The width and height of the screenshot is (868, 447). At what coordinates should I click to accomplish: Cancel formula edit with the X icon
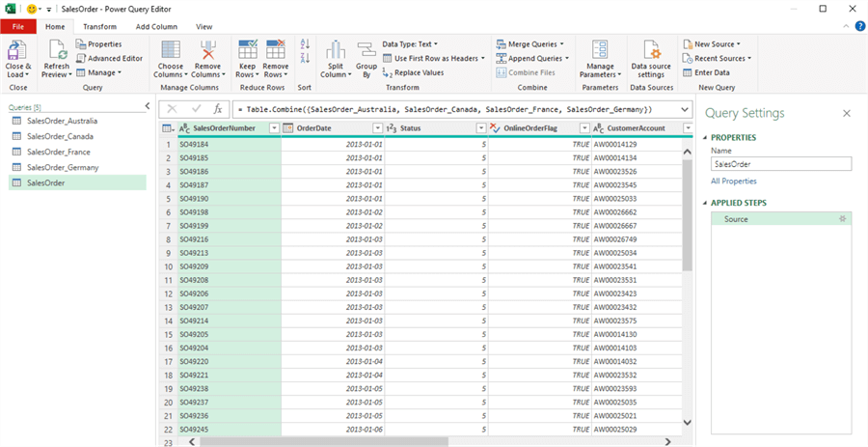[x=173, y=109]
